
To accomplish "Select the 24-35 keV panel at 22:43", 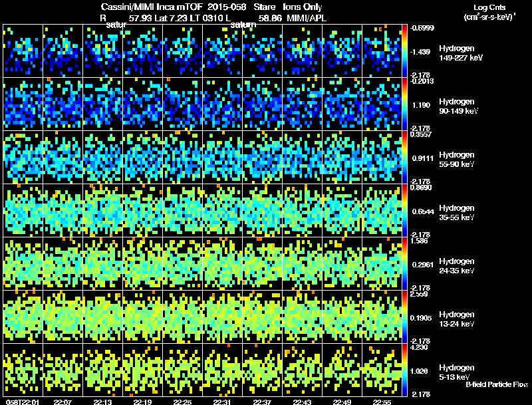I will 303,264.
